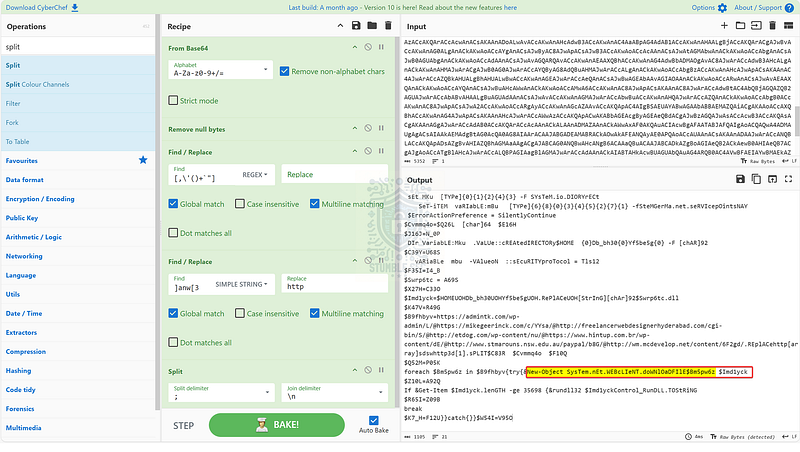This screenshot has height=452, width=800.
Task: Load a recipe via the folder icon
Action: (x=372, y=26)
